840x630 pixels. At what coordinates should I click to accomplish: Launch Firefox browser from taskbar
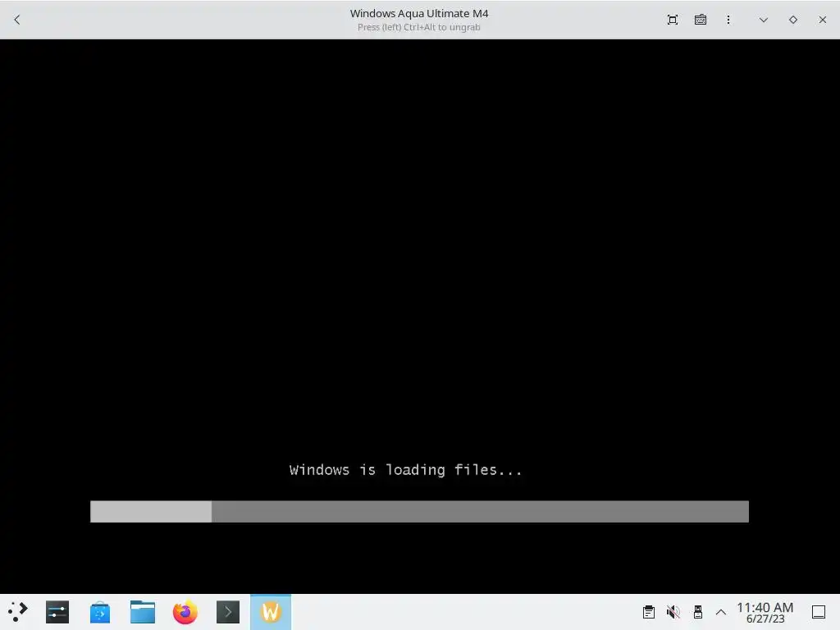click(x=185, y=612)
